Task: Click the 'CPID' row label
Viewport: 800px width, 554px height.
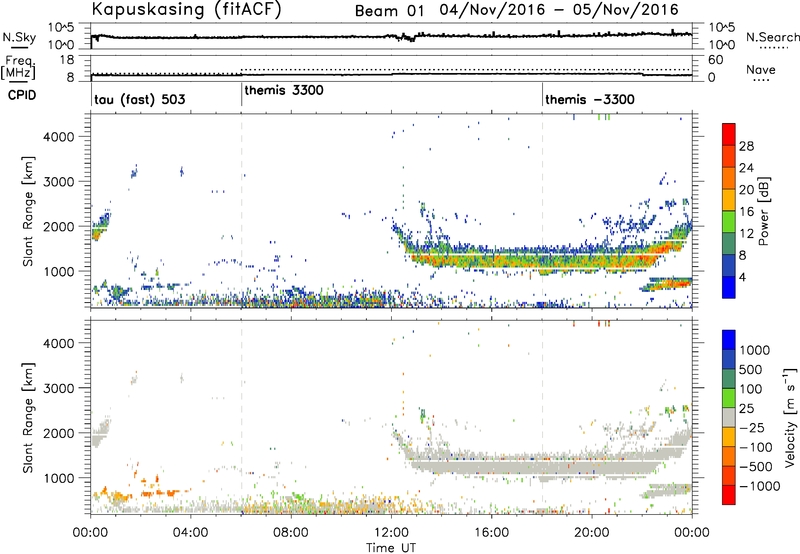Action: 22,95
